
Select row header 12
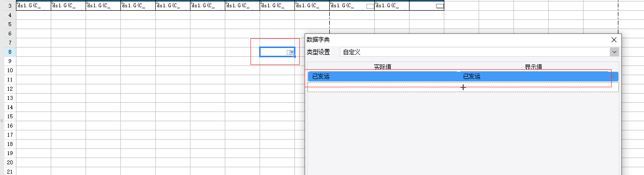[x=10, y=89]
